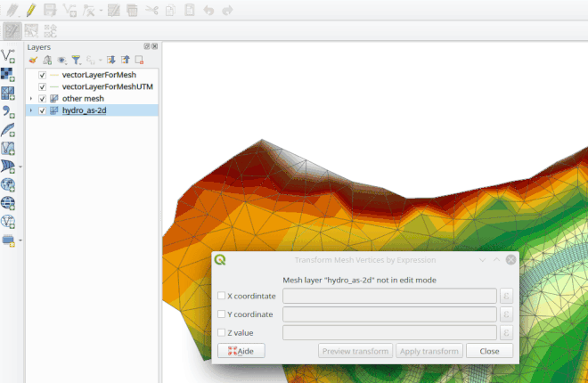Open the layer styling panel icon

click(34, 60)
